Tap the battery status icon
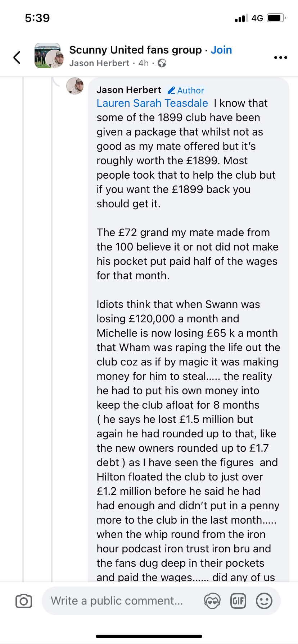The width and height of the screenshot is (298, 644). [x=276, y=18]
